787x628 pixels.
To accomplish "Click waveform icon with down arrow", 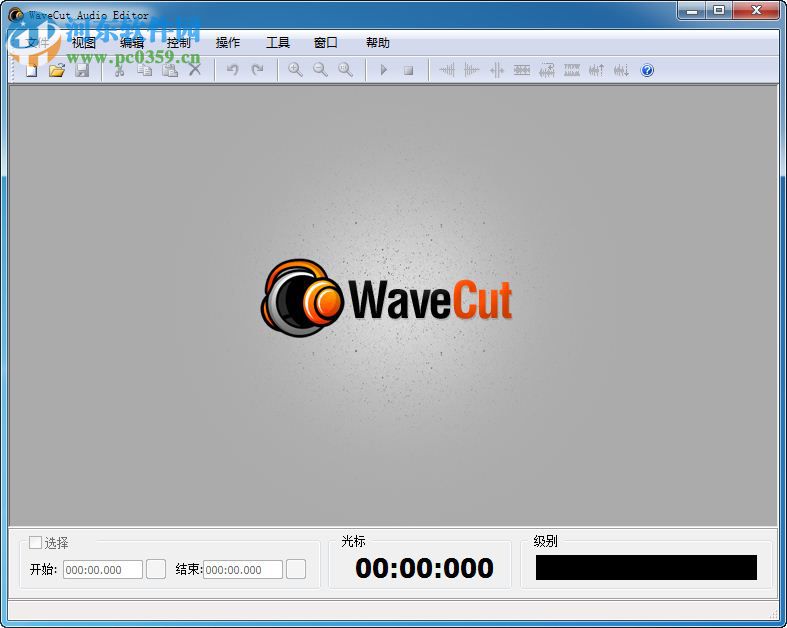I will (621, 70).
